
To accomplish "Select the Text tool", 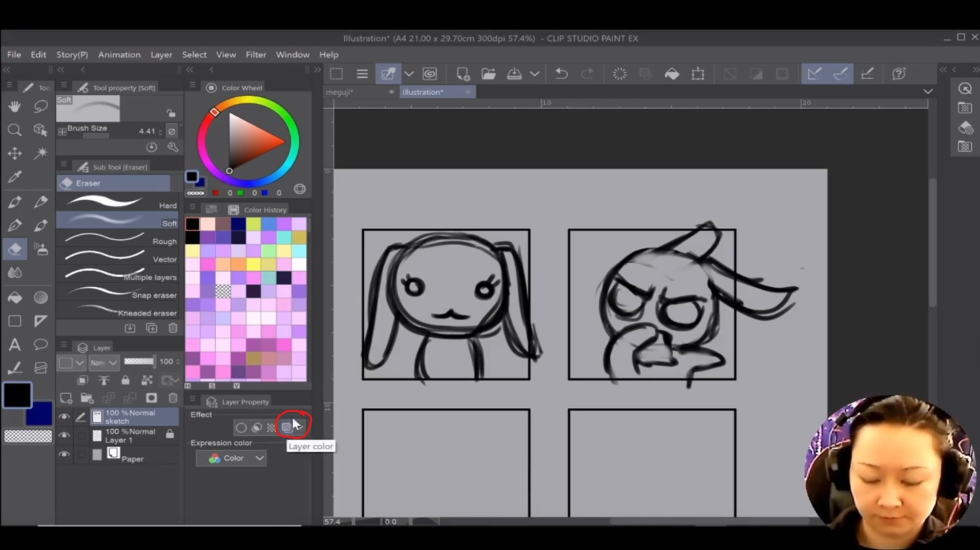I will point(14,345).
